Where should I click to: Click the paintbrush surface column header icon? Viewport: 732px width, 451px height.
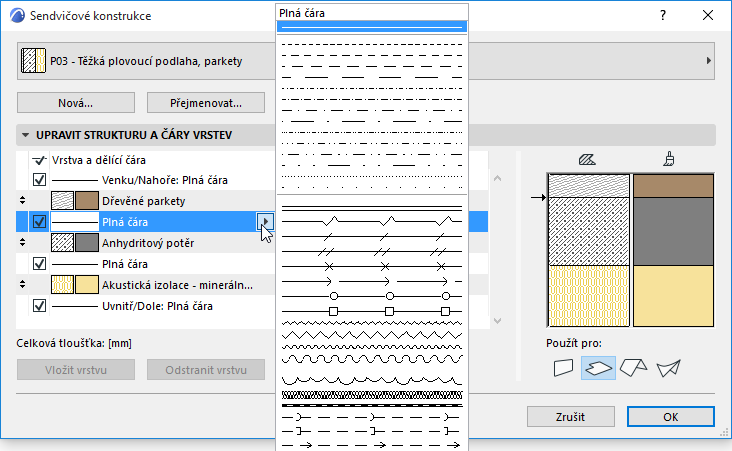click(668, 158)
